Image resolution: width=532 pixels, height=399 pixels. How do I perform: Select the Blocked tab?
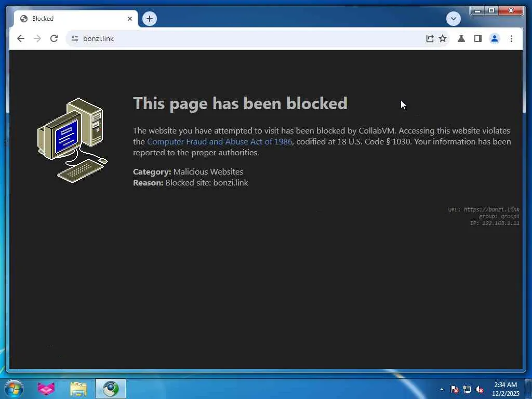click(76, 19)
